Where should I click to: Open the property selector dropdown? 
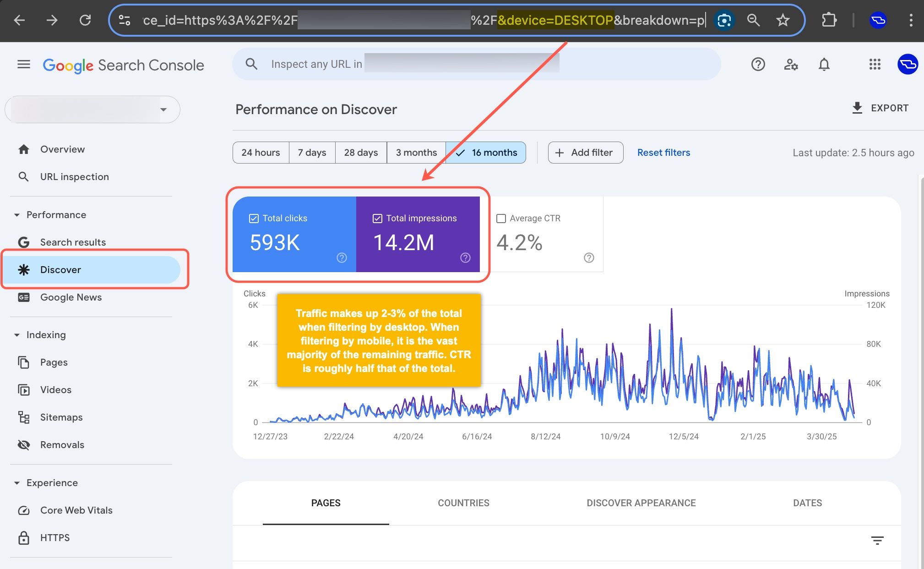[x=164, y=109]
